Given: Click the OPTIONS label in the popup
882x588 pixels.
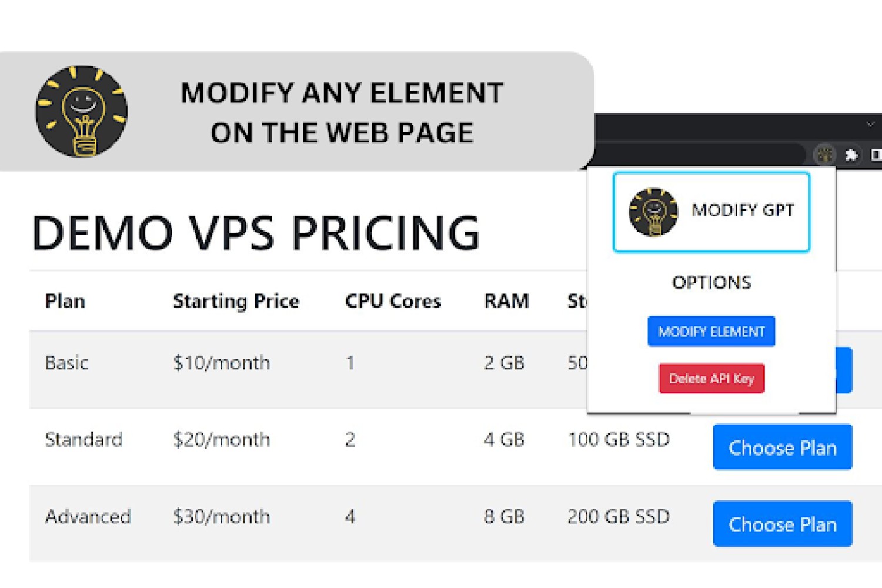Looking at the screenshot, I should [x=711, y=283].
